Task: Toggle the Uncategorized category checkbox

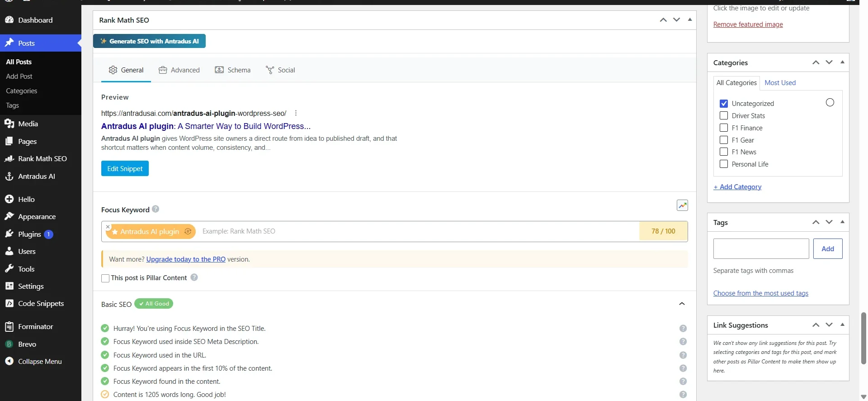Action: tap(724, 104)
